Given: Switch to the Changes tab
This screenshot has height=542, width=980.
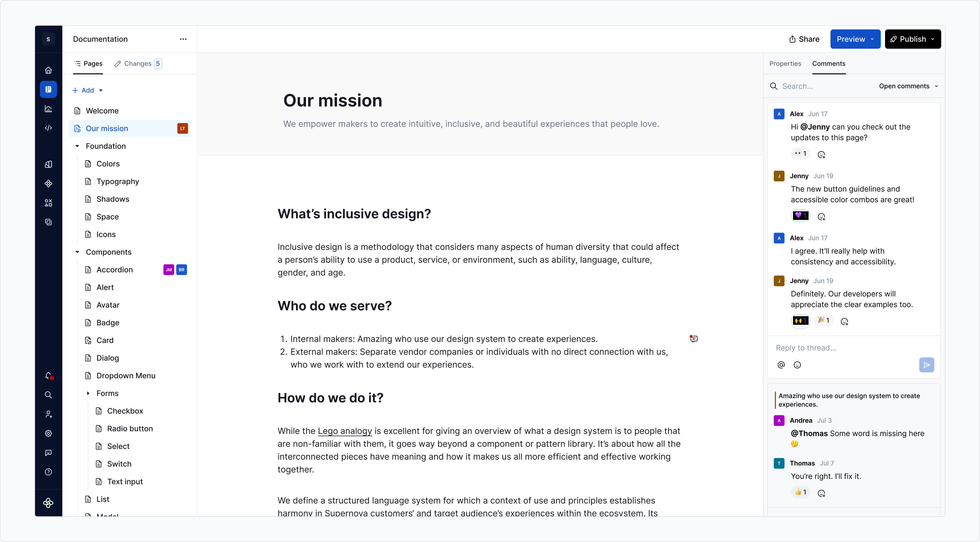Looking at the screenshot, I should [x=138, y=64].
